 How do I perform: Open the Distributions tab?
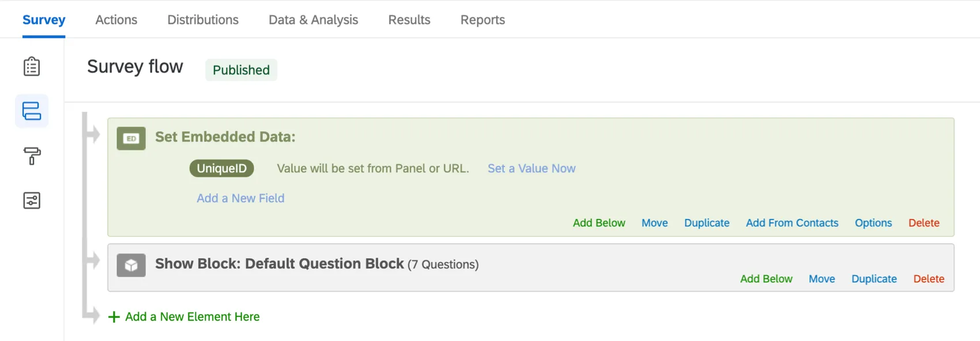pos(203,20)
